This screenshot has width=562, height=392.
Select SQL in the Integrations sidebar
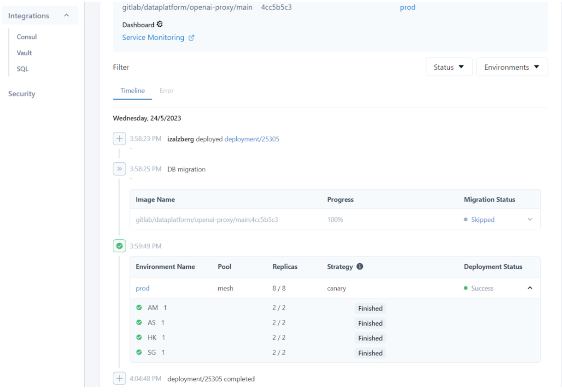click(x=22, y=69)
